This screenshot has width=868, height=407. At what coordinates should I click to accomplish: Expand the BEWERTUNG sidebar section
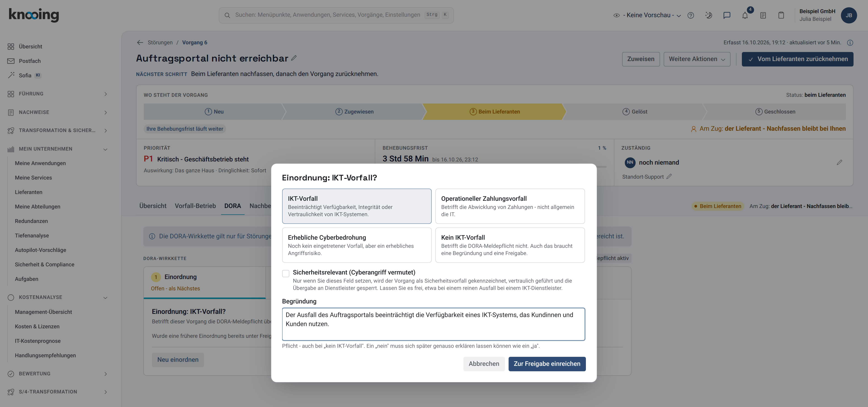[57, 374]
